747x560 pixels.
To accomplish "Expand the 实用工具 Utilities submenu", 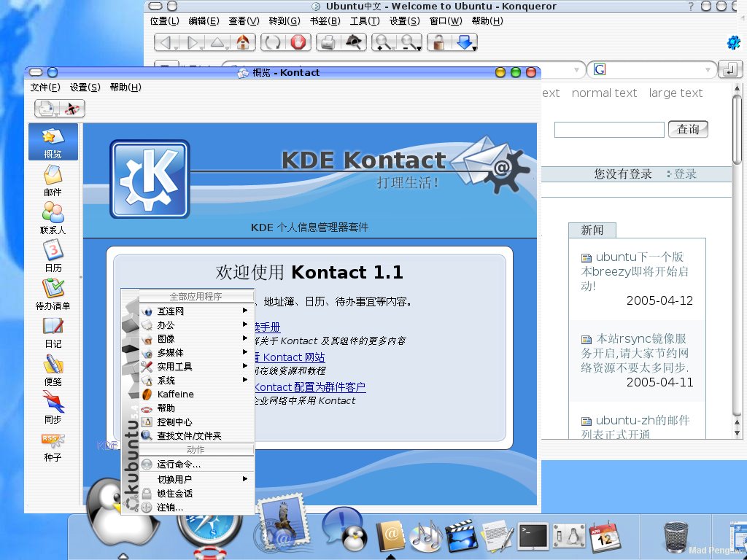I will click(196, 366).
